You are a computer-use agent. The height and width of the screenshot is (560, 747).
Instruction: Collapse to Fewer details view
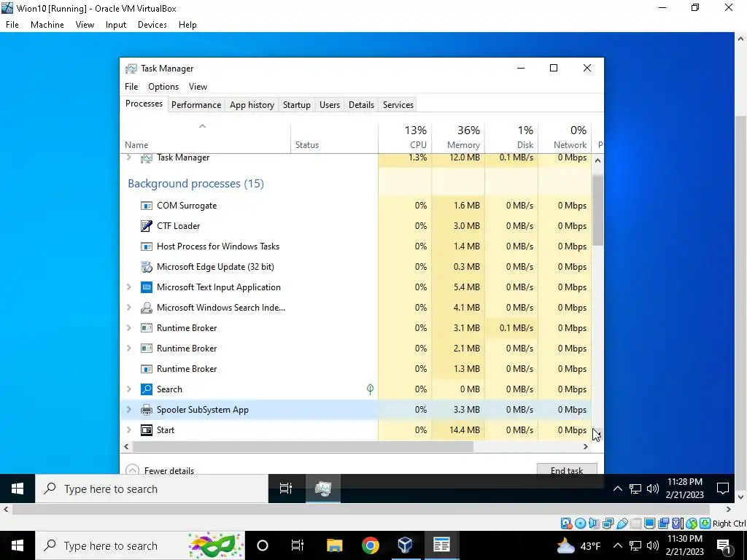pyautogui.click(x=160, y=470)
